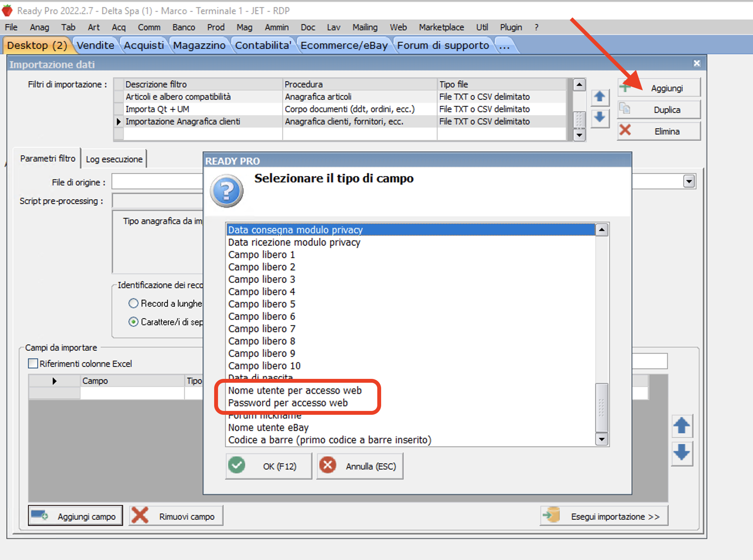Click the red X Elimina icon

(625, 131)
